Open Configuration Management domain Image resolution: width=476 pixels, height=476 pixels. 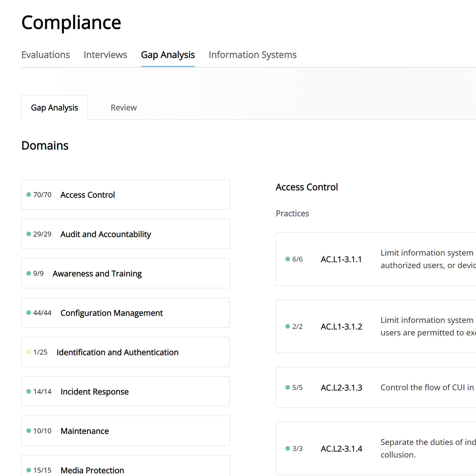pos(126,313)
